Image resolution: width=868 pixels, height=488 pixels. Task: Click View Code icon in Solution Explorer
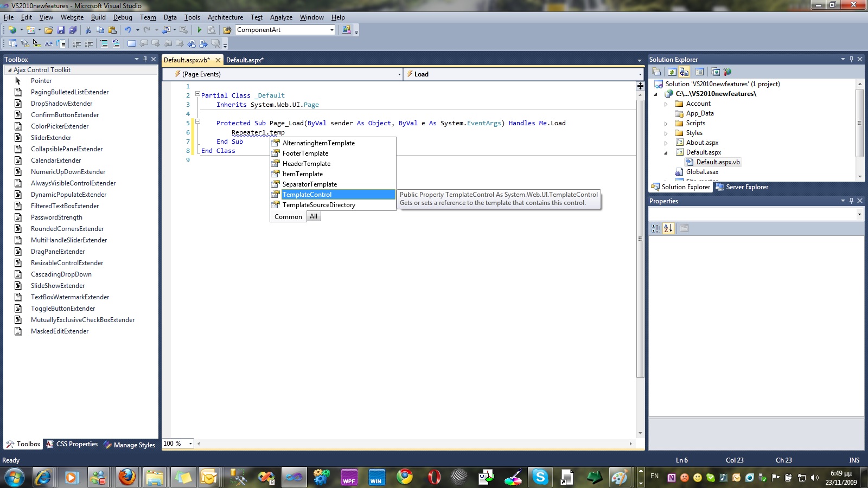[x=699, y=72]
